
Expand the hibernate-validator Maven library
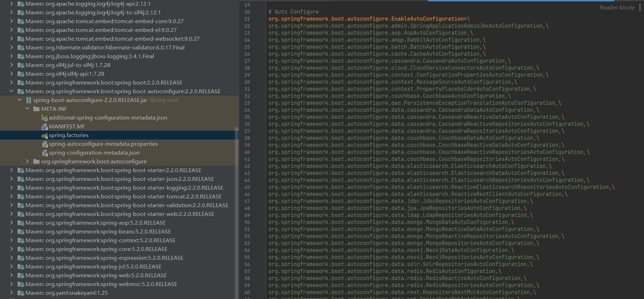12,47
